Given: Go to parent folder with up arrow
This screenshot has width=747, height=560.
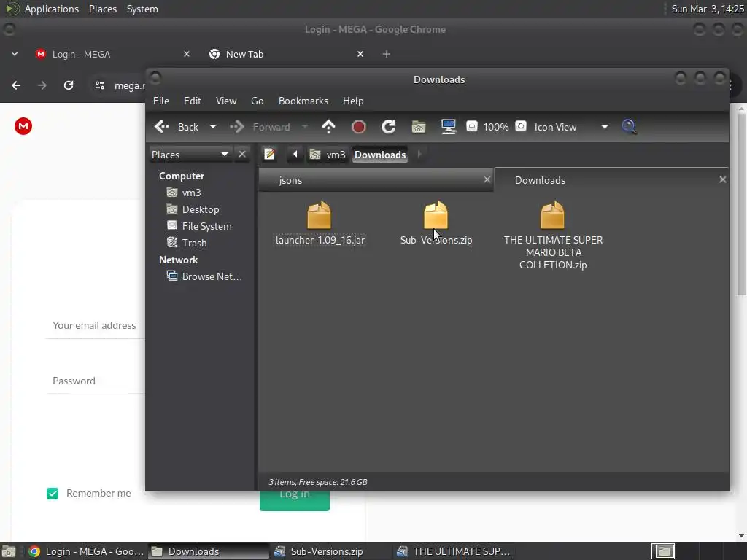Looking at the screenshot, I should (x=328, y=127).
